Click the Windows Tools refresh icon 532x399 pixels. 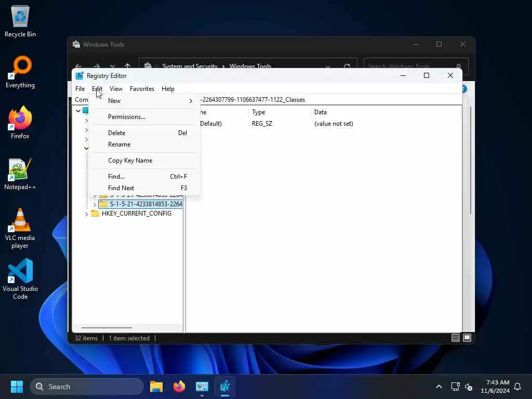point(347,66)
